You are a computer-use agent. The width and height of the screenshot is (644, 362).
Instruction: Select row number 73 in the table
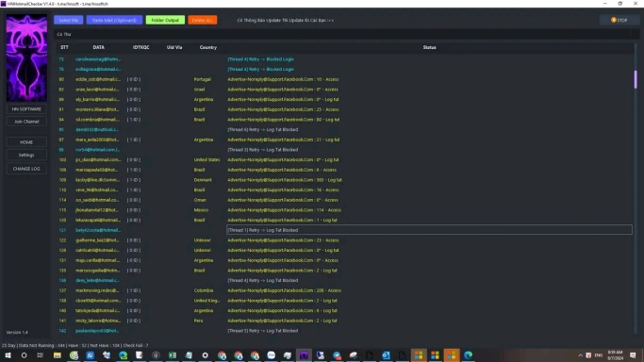tap(61, 59)
